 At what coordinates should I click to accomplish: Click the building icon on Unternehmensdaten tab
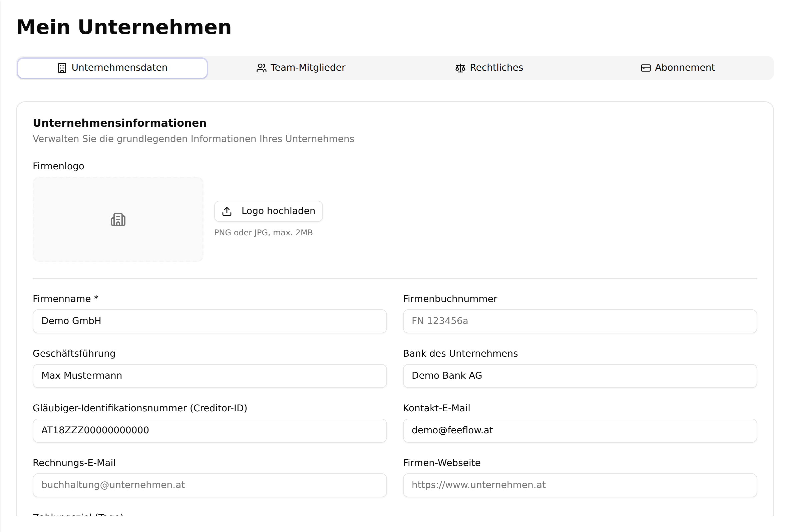pos(62,68)
